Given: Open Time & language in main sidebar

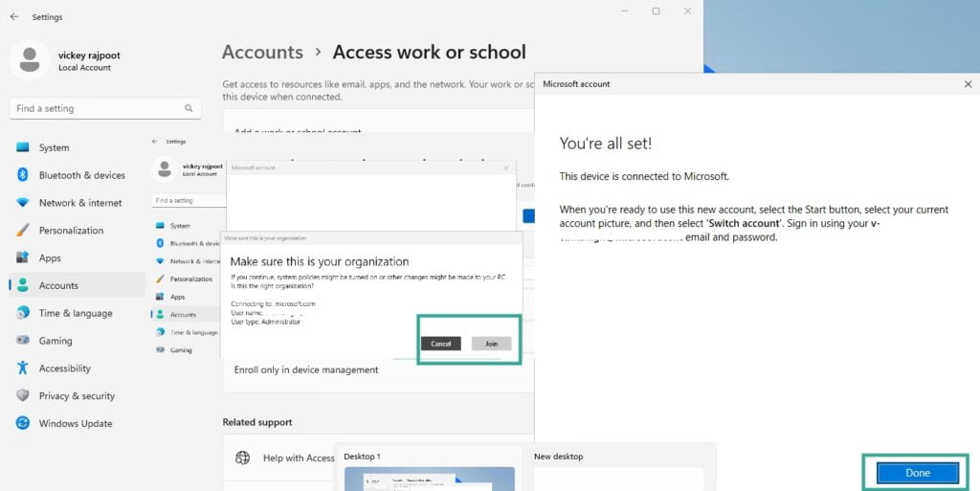Looking at the screenshot, I should click(78, 313).
